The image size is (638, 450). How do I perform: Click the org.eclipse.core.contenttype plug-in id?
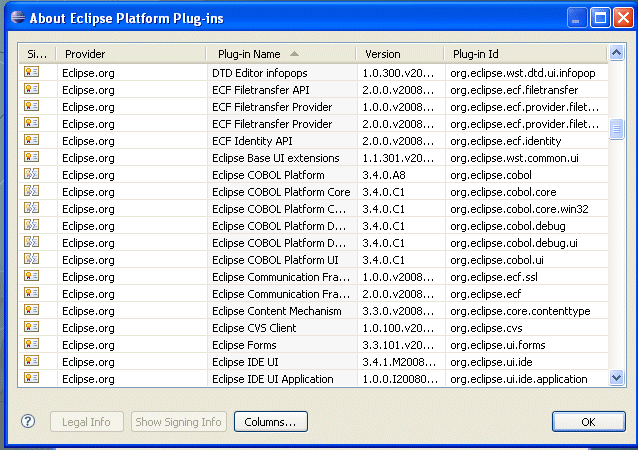(x=520, y=311)
